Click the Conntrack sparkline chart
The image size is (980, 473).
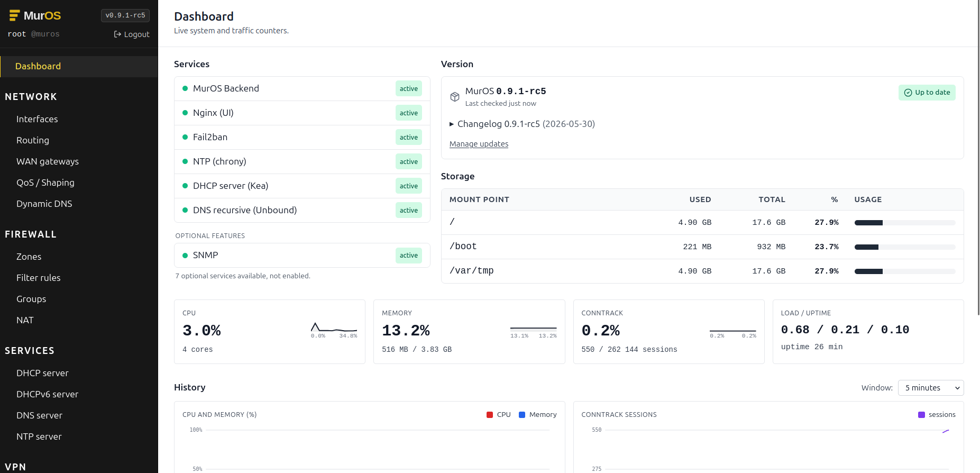coord(732,331)
